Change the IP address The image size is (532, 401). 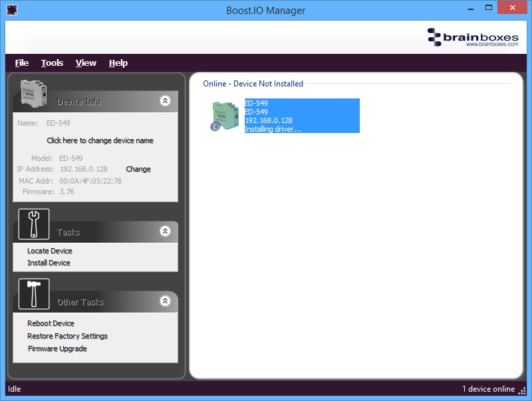coord(138,170)
